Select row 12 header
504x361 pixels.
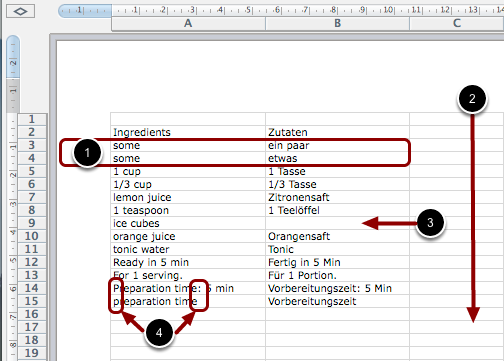tap(32, 262)
